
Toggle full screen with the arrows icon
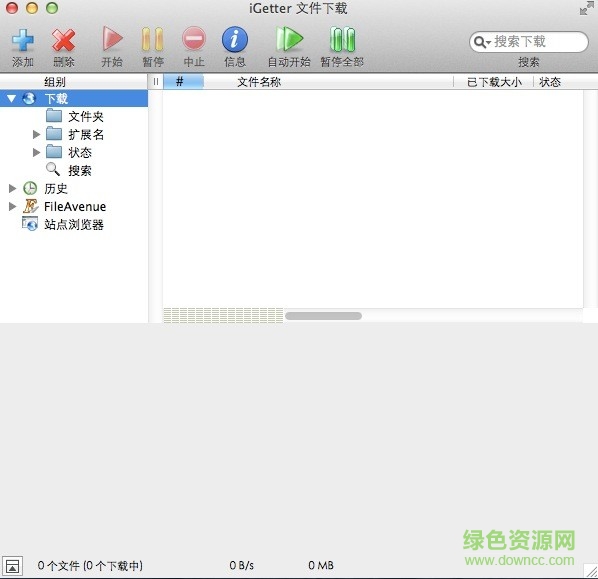586,8
